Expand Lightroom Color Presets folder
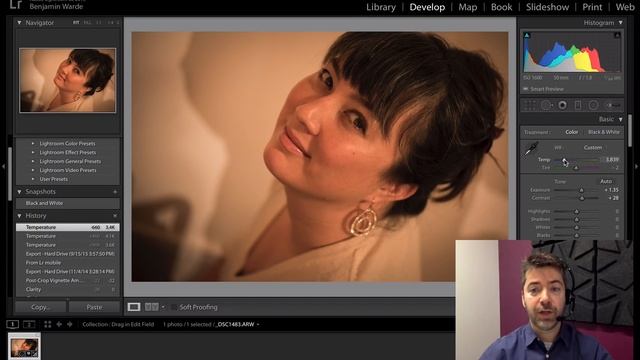 [33, 144]
